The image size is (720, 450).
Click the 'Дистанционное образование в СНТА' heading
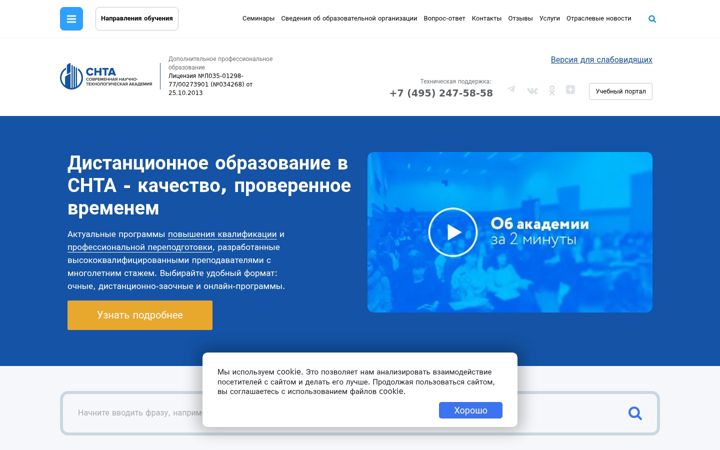(x=209, y=186)
